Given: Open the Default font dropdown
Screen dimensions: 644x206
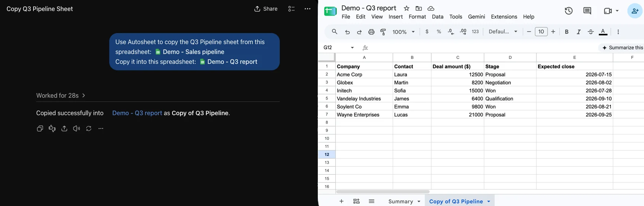Looking at the screenshot, I should point(503,32).
